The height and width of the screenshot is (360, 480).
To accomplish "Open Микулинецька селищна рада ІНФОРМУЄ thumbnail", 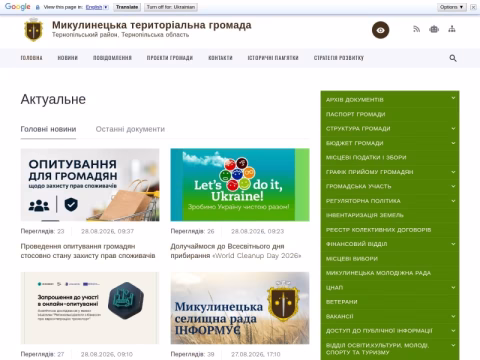I will tap(240, 308).
